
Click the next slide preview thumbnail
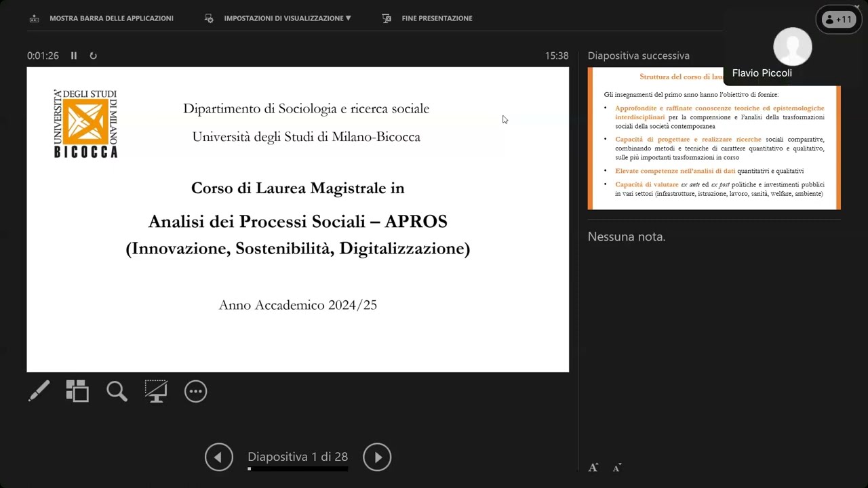(714, 138)
